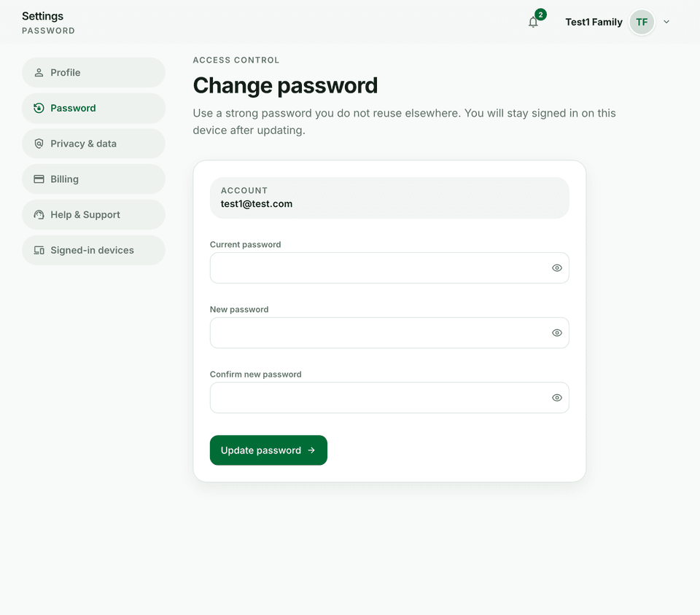Show the current password text
The image size is (700, 615).
(556, 268)
